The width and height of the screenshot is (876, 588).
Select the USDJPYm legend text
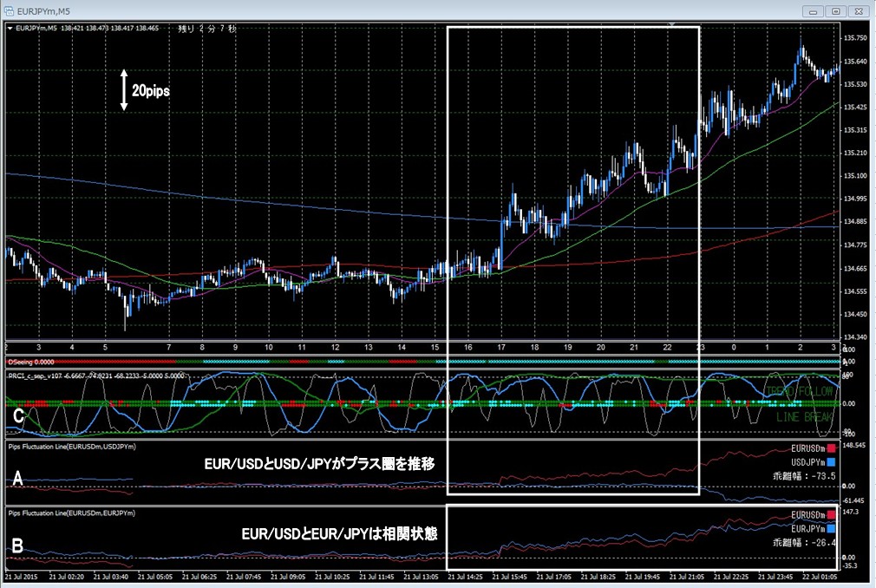click(x=808, y=462)
